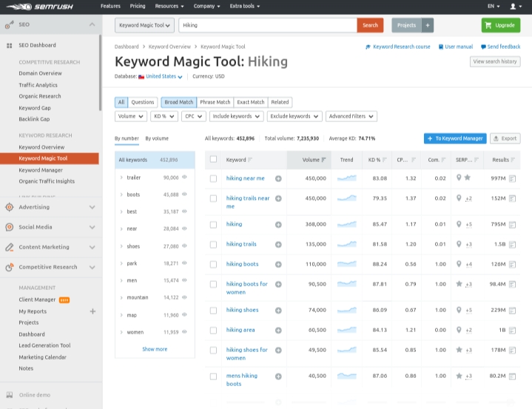The image size is (532, 409).
Task: Add 'mens hiking boots' with plus icon
Action: [278, 376]
